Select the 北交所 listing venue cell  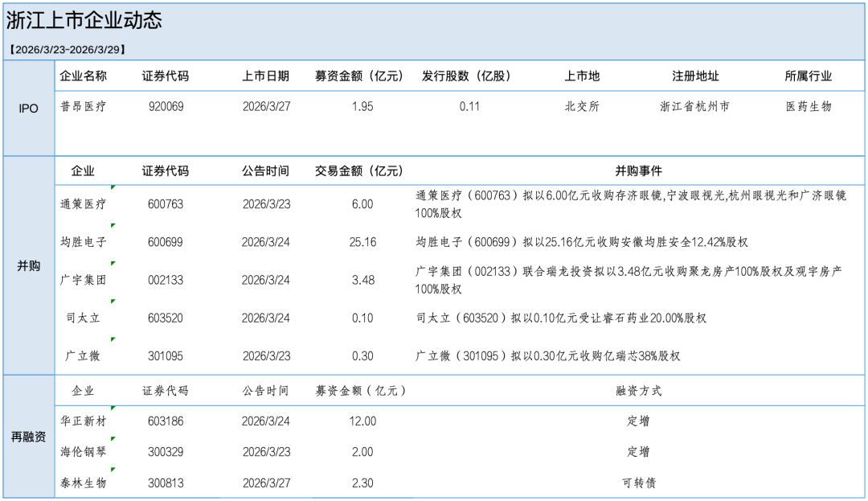click(582, 106)
